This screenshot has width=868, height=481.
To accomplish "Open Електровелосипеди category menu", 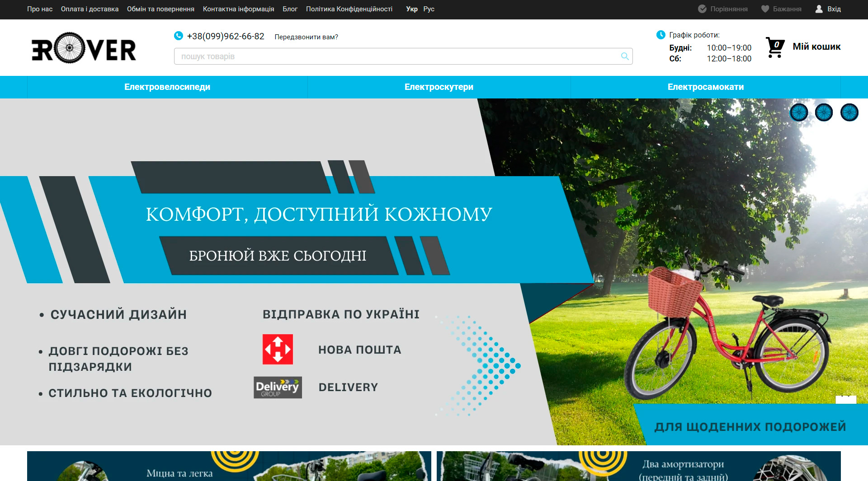I will (167, 87).
